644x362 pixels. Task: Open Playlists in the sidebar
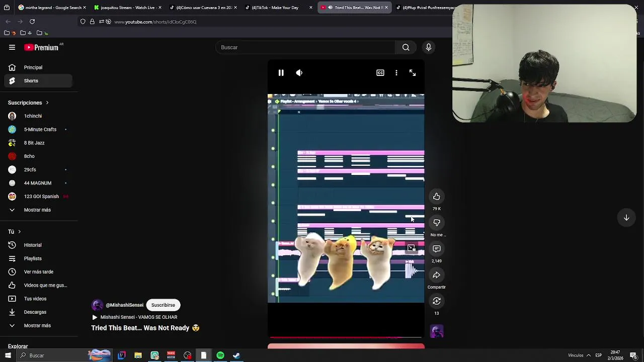pos(38,258)
